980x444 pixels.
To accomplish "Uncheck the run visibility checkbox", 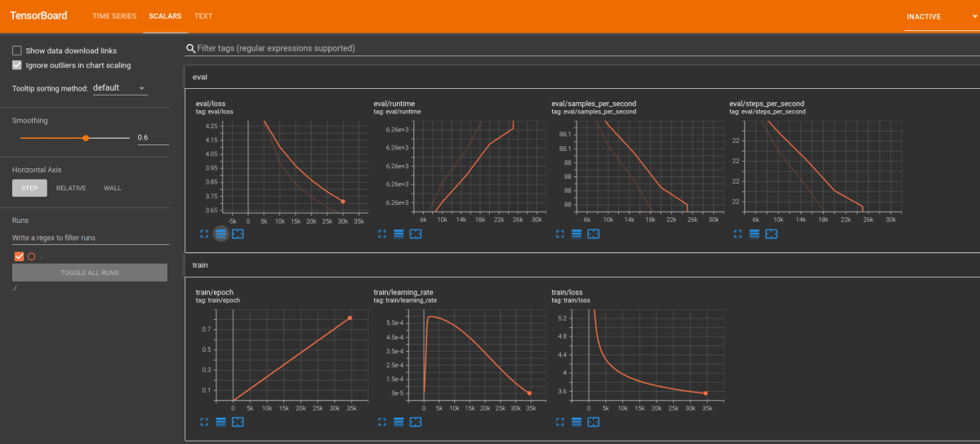I will point(20,256).
